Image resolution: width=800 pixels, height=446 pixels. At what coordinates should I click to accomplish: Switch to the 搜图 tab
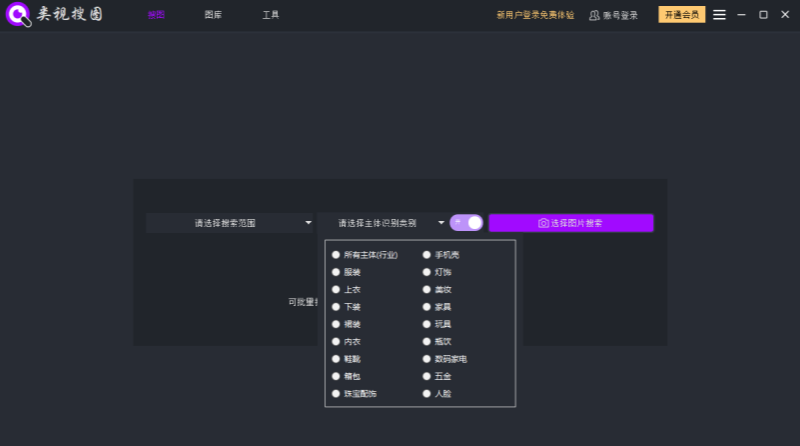(156, 15)
